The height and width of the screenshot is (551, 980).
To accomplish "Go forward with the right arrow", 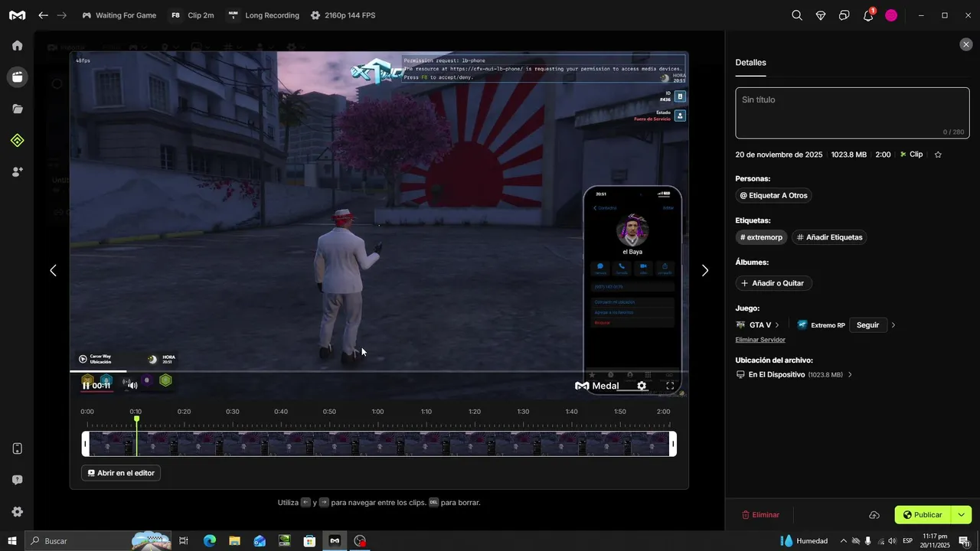I will point(62,15).
